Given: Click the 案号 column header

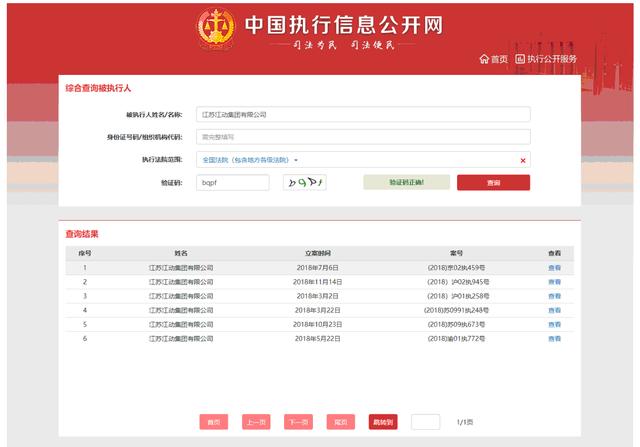Looking at the screenshot, I should pos(456,253).
